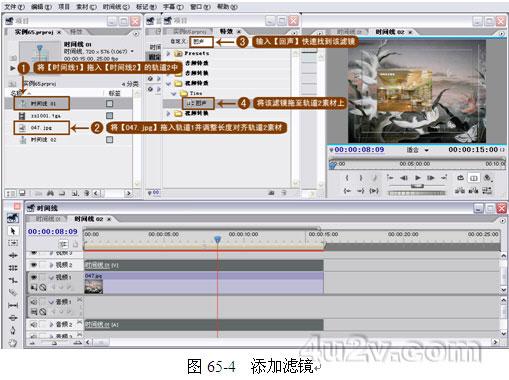Click New Bin folder icon in project panel
Viewport: 509px width, 380px height.
[x=62, y=193]
